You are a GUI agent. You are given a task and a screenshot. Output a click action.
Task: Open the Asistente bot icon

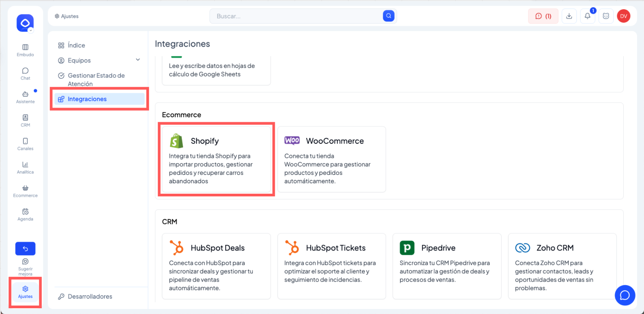[25, 94]
